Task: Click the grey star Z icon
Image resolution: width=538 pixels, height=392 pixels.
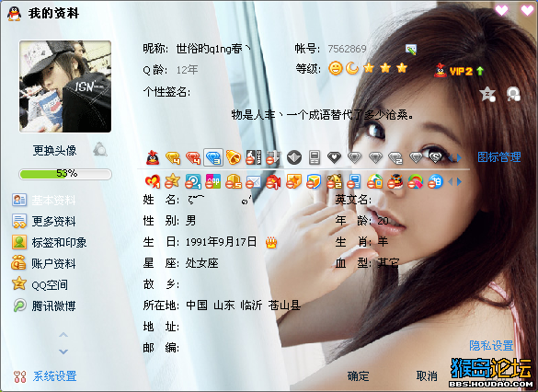Action: (x=487, y=94)
